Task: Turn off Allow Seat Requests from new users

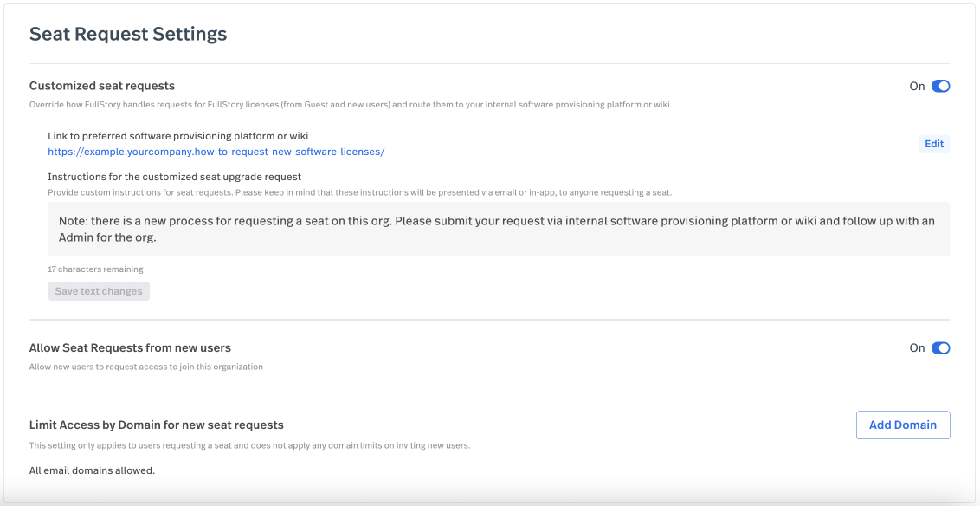Action: click(x=941, y=347)
